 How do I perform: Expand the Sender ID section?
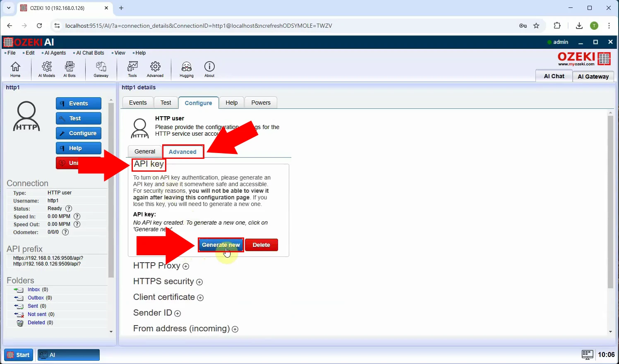point(178,314)
